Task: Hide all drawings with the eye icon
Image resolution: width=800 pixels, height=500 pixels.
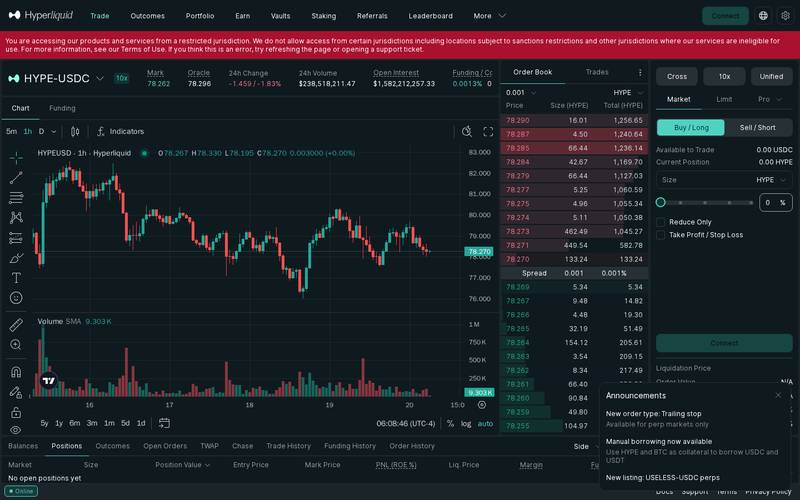Action: 16,430
